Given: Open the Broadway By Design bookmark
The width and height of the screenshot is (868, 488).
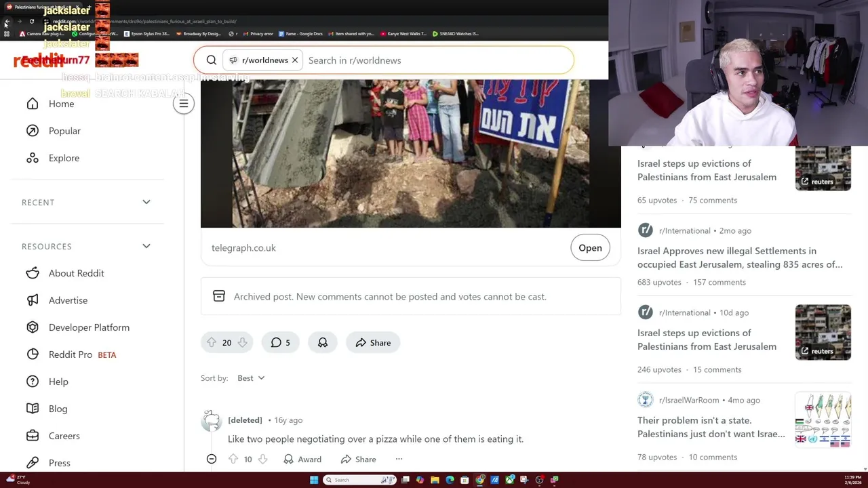Looking at the screenshot, I should 199,33.
